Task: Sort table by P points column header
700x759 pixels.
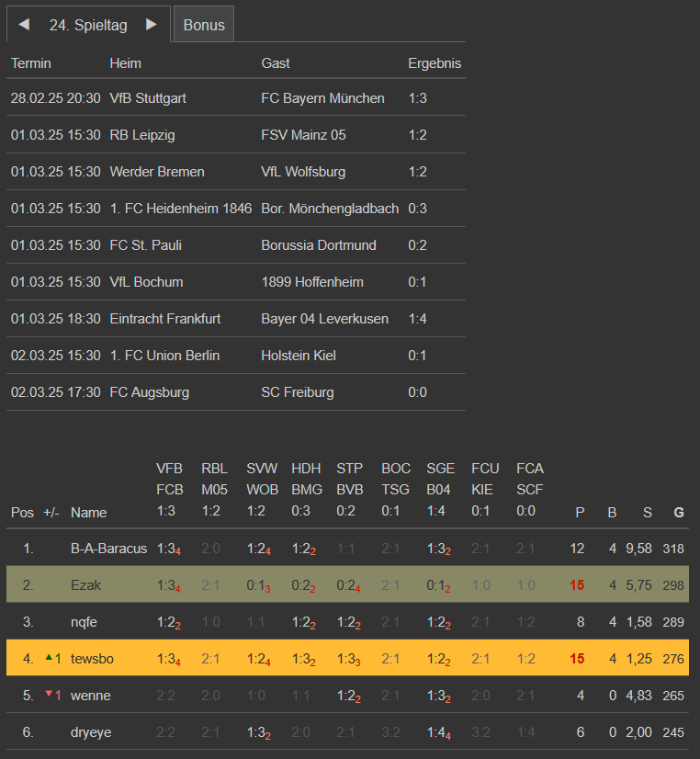Action: 579,512
